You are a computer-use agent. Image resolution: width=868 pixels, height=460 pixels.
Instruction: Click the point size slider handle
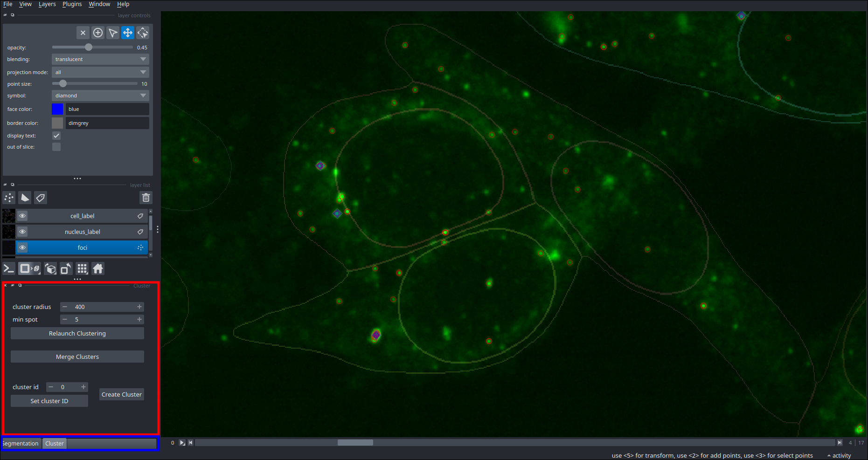point(62,83)
